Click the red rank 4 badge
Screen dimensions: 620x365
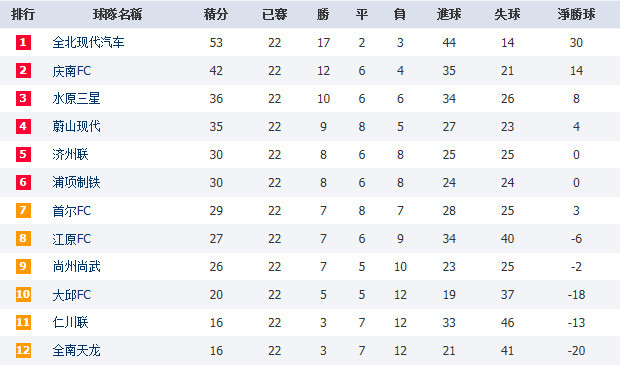pyautogui.click(x=23, y=126)
